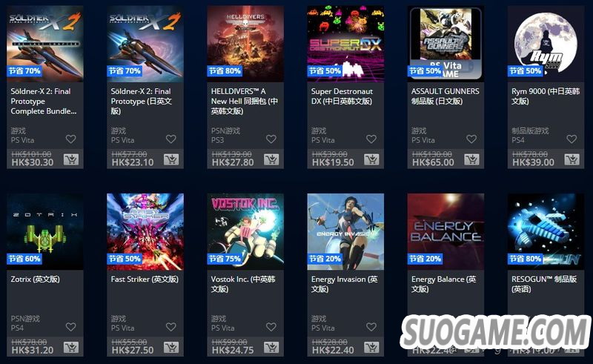Add Fast Striker to cart
Viewport: 593px width, 364px height.
(x=171, y=348)
